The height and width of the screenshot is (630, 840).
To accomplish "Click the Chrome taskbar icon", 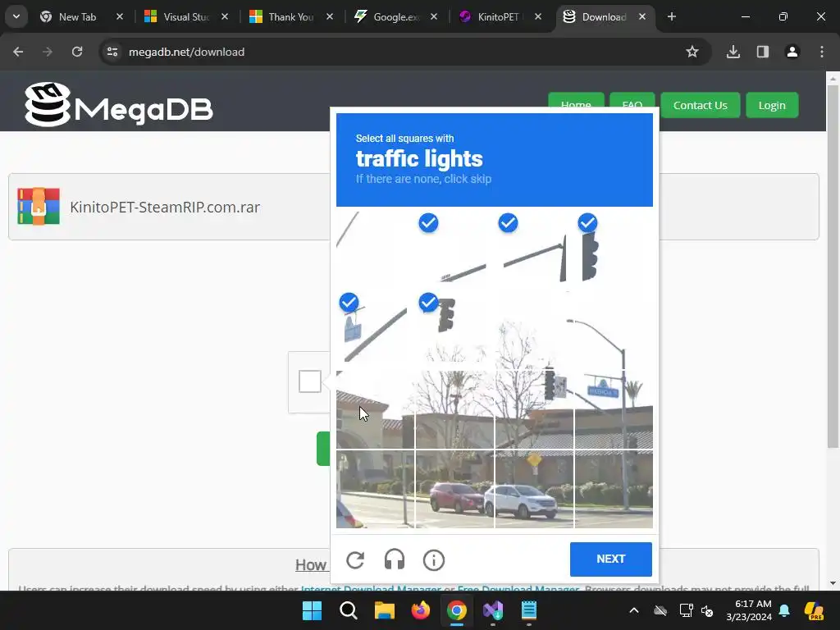I will pyautogui.click(x=456, y=610).
